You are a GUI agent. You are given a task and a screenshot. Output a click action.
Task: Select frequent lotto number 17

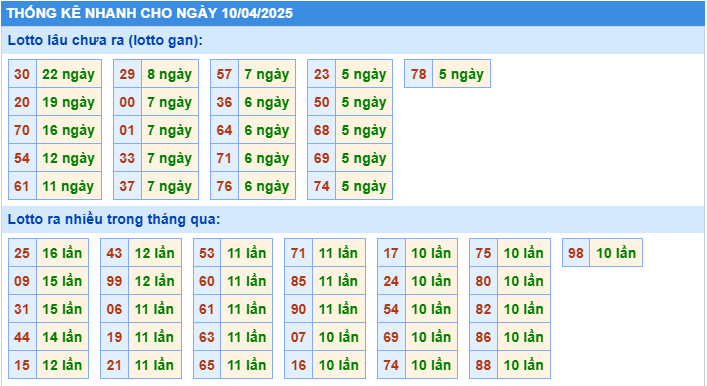point(391,253)
